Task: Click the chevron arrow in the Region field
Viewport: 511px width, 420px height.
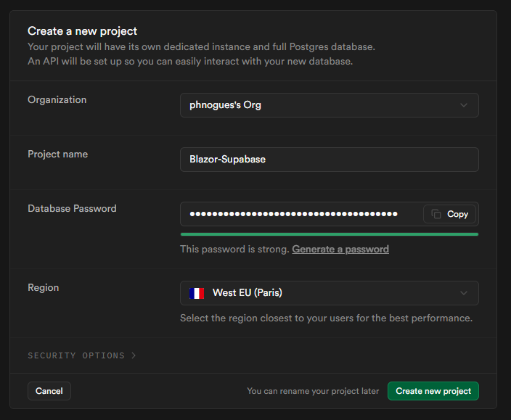Action: tap(464, 293)
